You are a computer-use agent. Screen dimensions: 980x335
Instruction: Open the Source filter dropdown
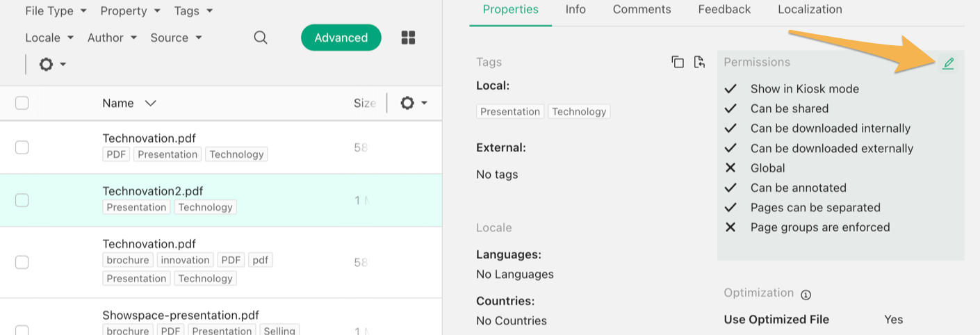click(x=177, y=38)
